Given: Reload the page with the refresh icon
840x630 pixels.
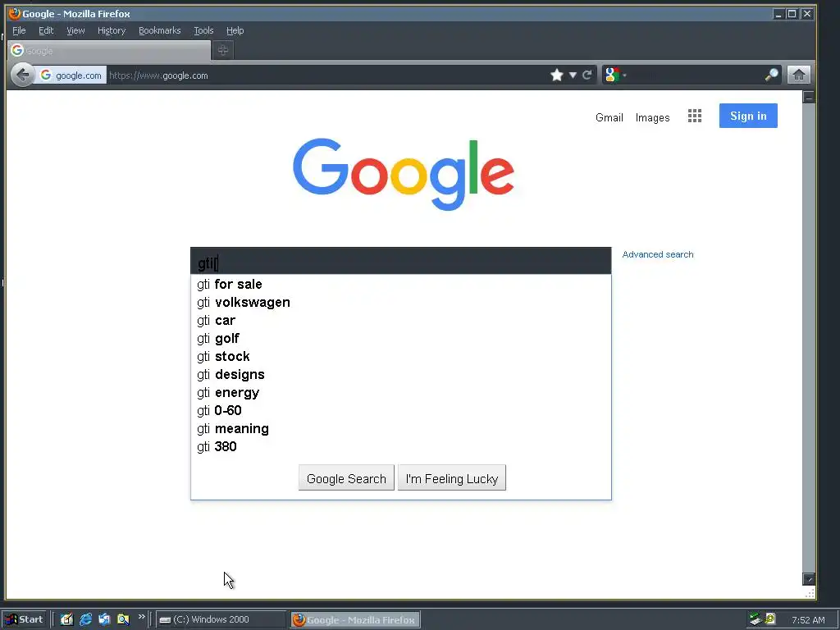Looking at the screenshot, I should pyautogui.click(x=587, y=75).
